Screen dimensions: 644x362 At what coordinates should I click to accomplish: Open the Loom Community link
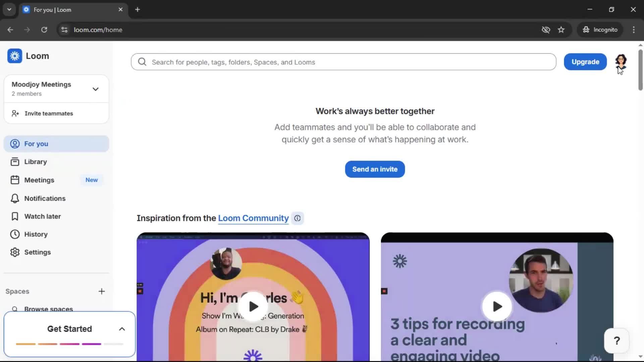tap(253, 218)
